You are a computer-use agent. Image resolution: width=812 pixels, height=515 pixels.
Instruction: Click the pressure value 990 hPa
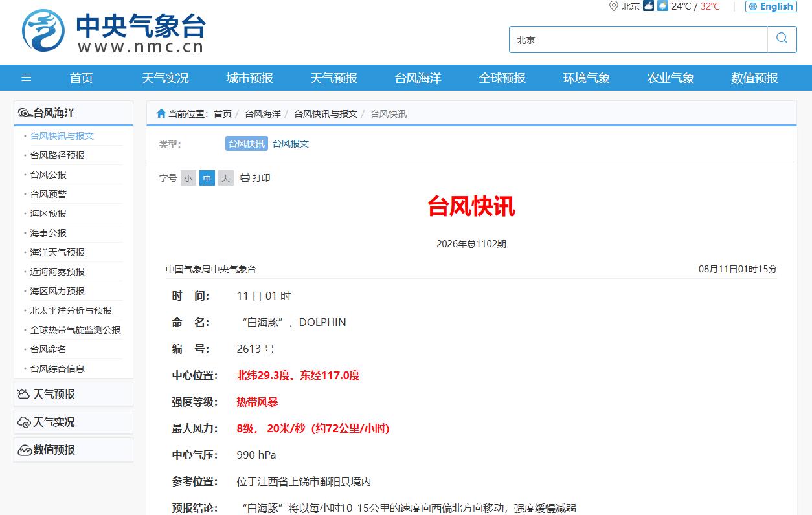tap(256, 455)
